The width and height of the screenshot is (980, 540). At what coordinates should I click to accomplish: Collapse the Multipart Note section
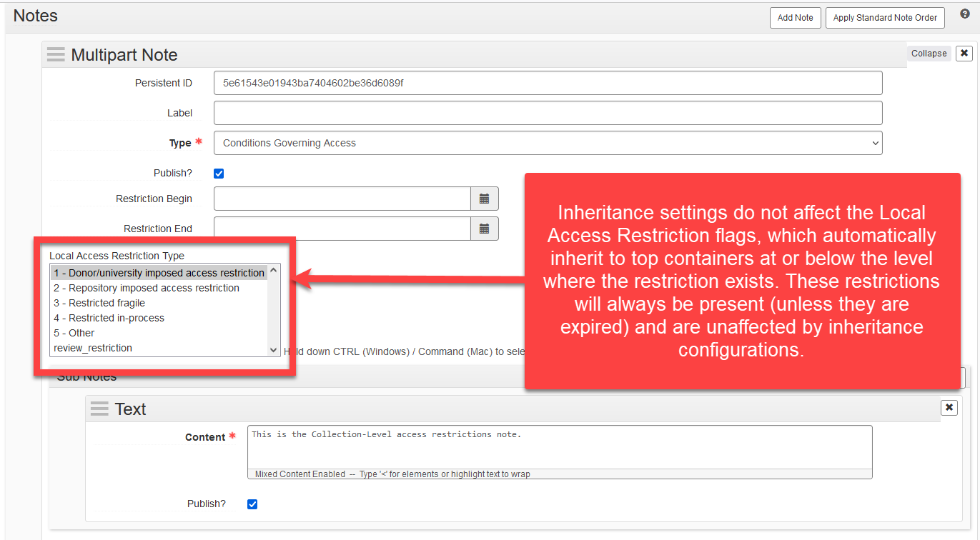[x=929, y=54]
